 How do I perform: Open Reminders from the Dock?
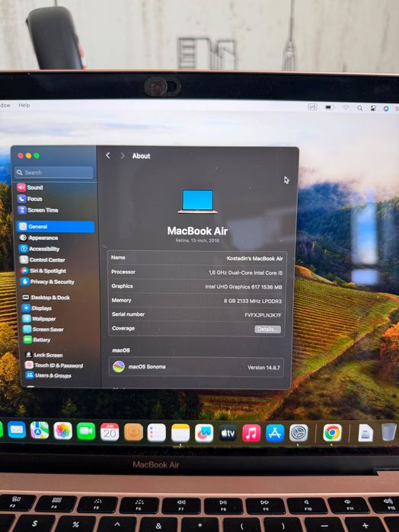click(x=157, y=432)
